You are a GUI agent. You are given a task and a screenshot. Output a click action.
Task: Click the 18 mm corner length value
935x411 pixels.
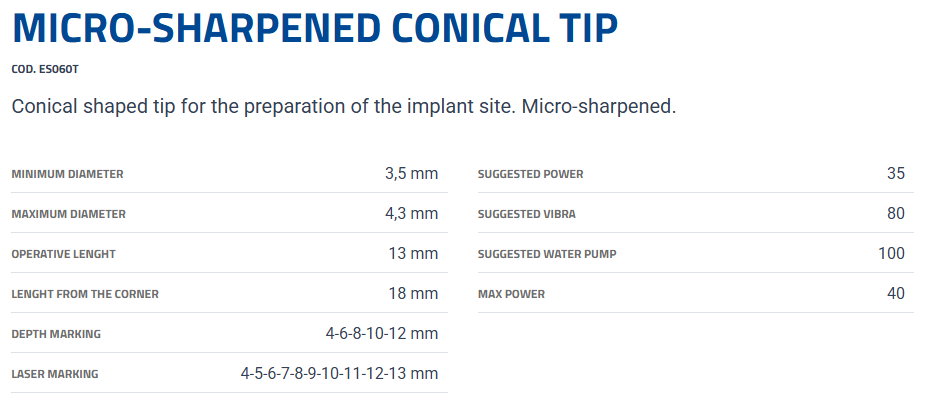[x=413, y=293]
